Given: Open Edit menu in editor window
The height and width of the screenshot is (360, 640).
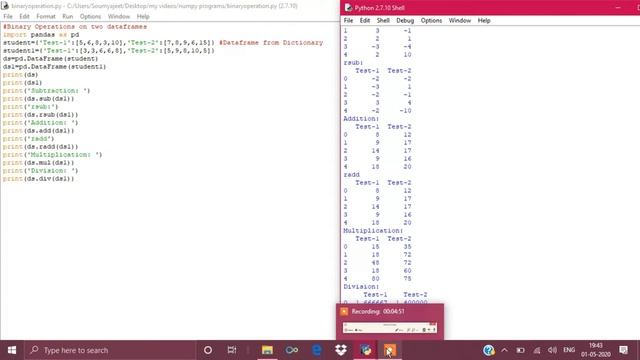Looking at the screenshot, I should click(24, 16).
